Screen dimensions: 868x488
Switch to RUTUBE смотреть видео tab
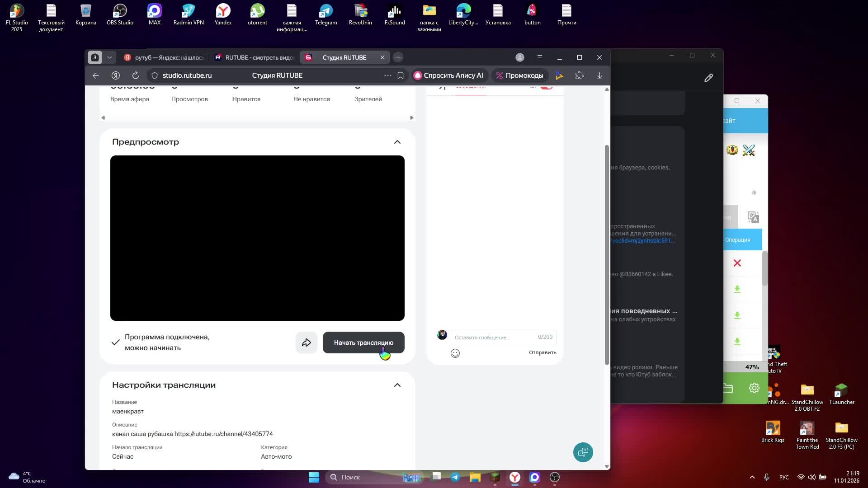pyautogui.click(x=255, y=57)
